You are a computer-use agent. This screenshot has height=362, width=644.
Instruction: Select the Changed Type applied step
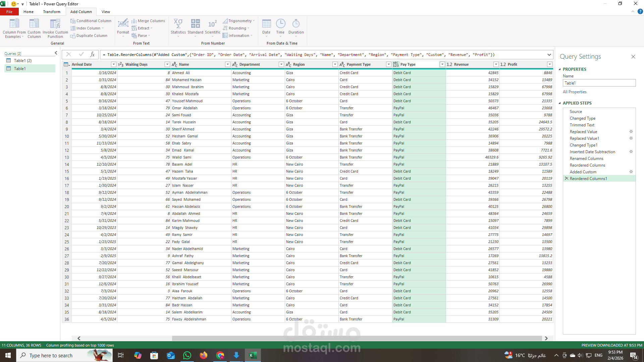(x=582, y=118)
